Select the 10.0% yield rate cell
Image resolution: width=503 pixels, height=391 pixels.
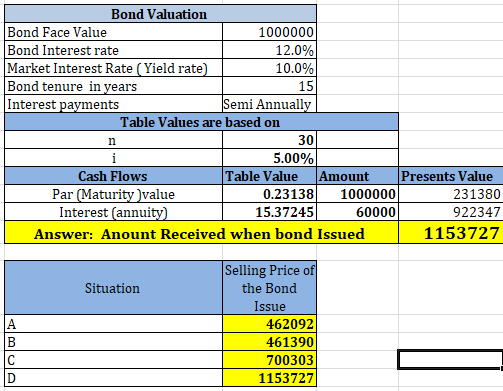click(269, 68)
